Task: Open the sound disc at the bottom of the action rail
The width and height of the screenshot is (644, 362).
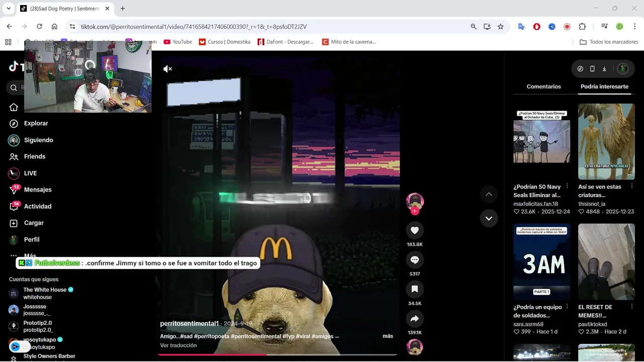Action: pos(415,347)
